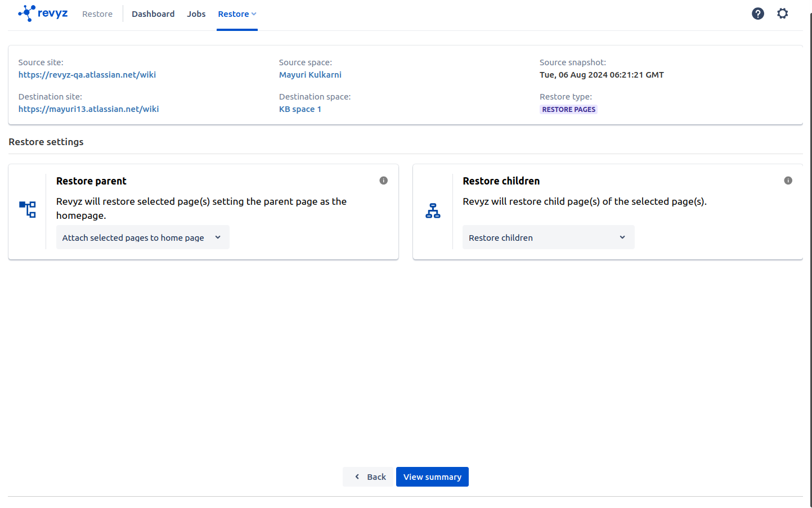Click the Restore parent info icon

pos(383,181)
